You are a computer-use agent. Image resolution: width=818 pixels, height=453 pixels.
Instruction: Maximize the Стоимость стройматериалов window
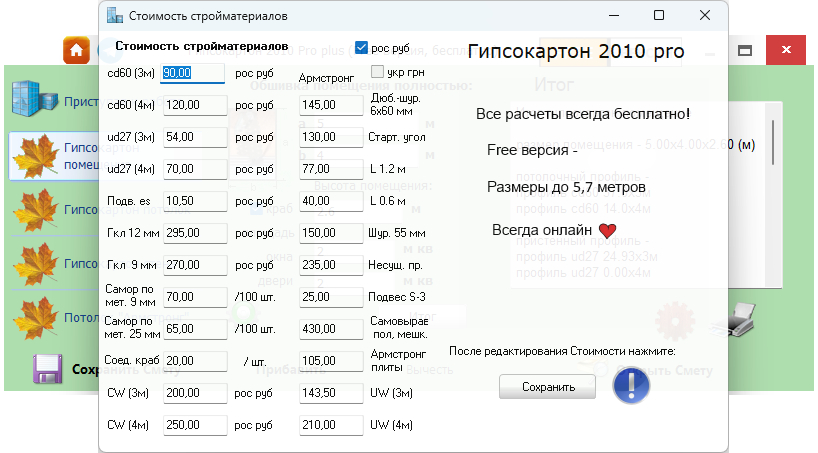659,16
